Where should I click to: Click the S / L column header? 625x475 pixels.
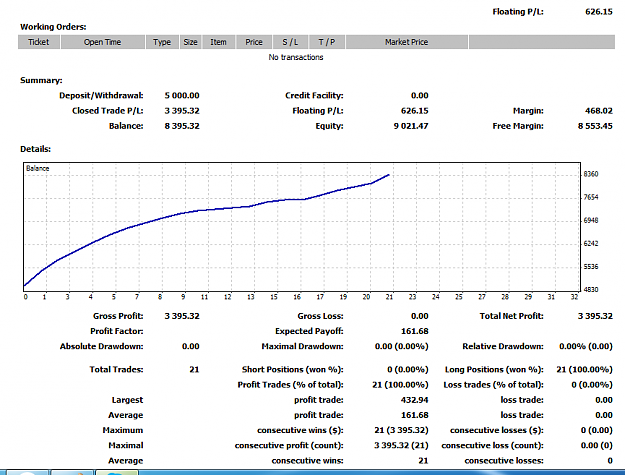tap(290, 42)
